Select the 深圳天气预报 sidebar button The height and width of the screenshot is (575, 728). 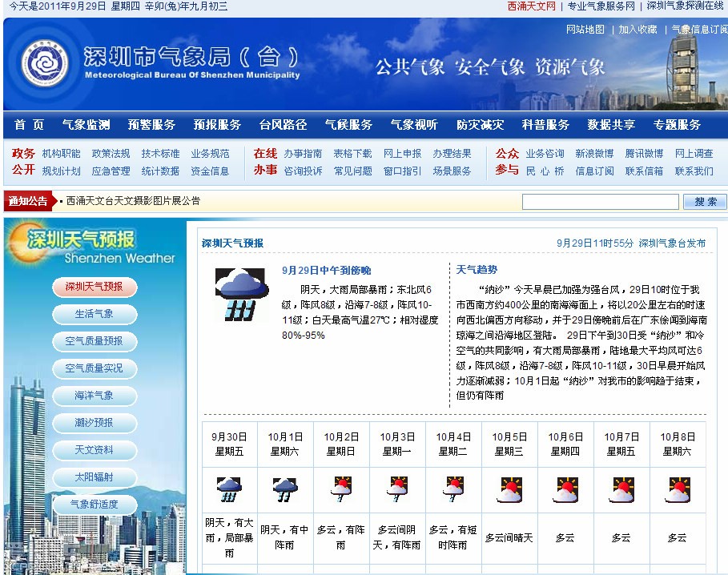[x=95, y=287]
